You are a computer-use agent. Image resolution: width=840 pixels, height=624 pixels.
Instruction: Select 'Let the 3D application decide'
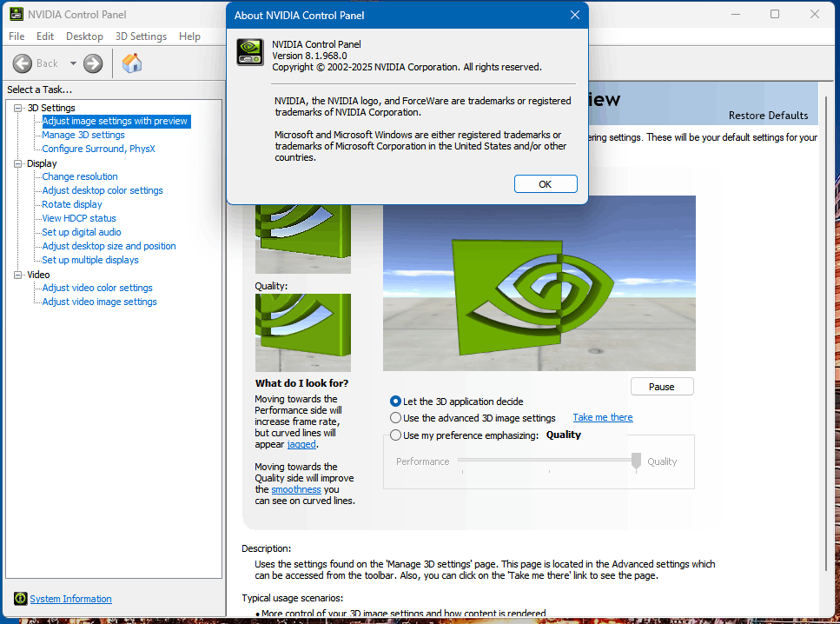[395, 401]
